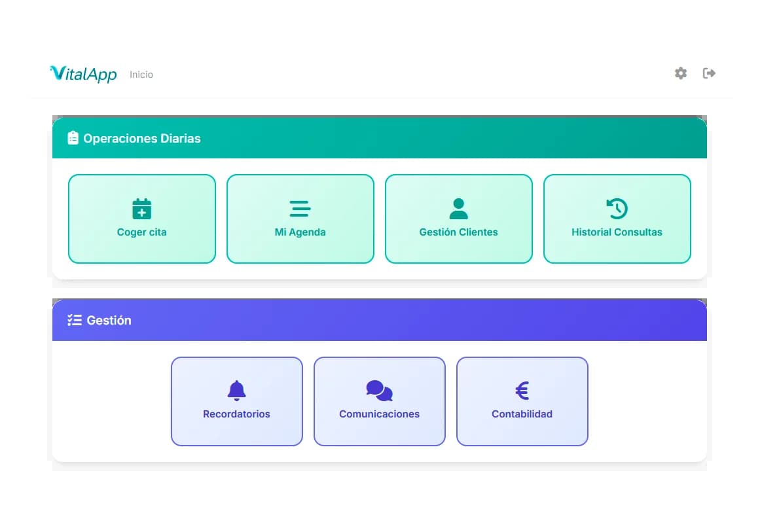Select the calendar icon on Coger cita
The width and height of the screenshot is (762, 532).
[x=142, y=207]
